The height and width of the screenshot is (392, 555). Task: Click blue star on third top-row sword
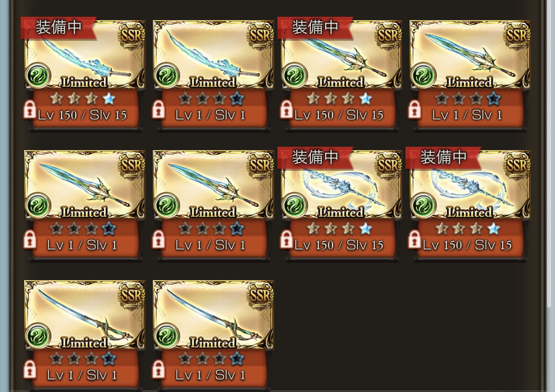[365, 99]
